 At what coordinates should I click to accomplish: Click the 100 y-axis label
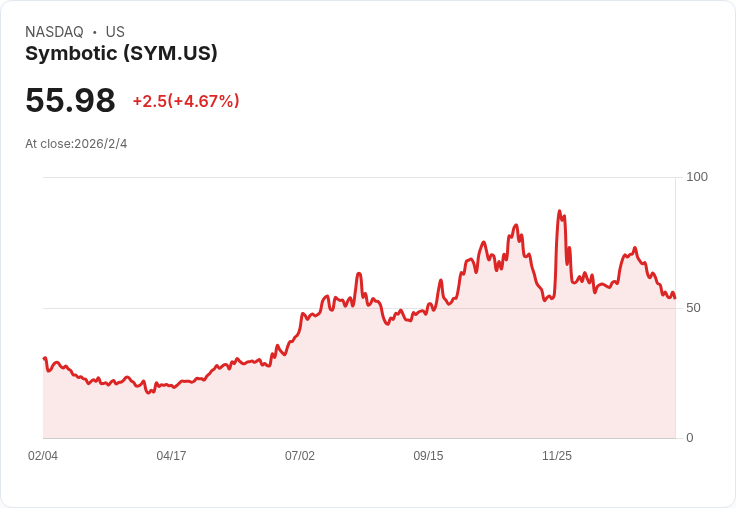pos(697,177)
